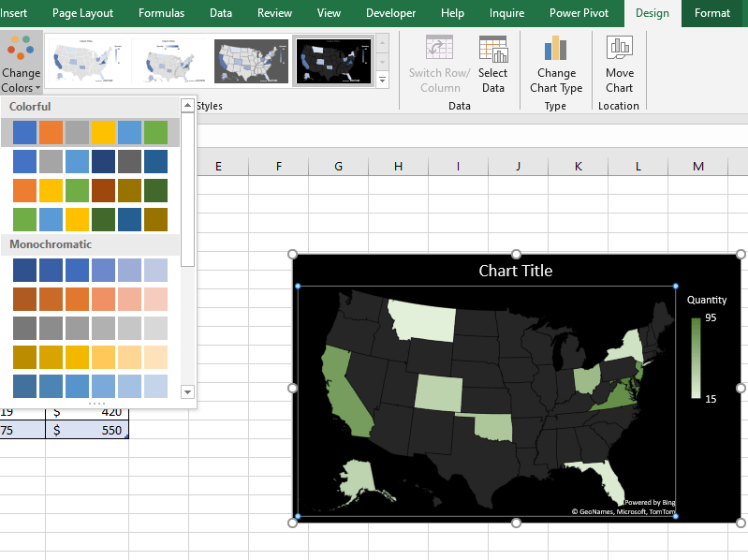Open Change Chart Type dialog

[556, 64]
